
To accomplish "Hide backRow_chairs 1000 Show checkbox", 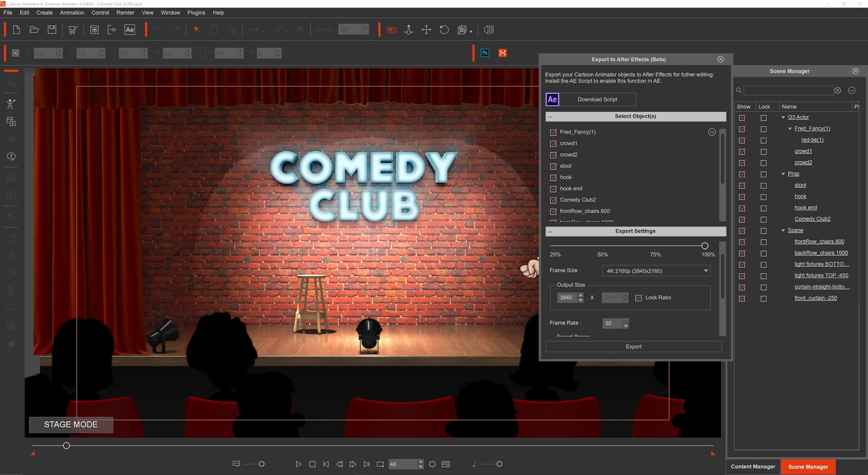I will 742,253.
